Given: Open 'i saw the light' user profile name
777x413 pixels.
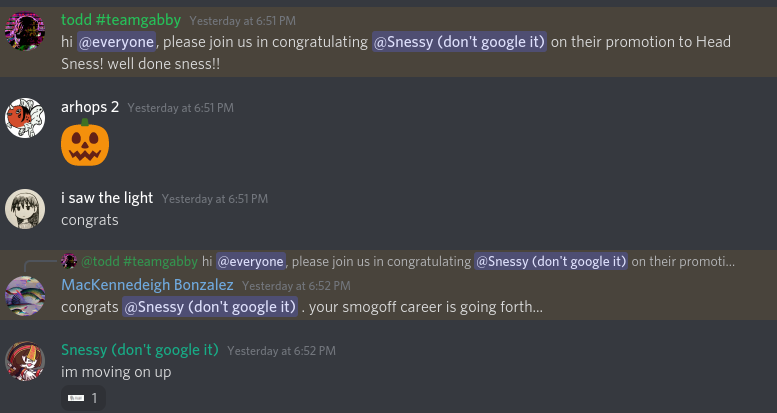Looking at the screenshot, I should point(107,198).
